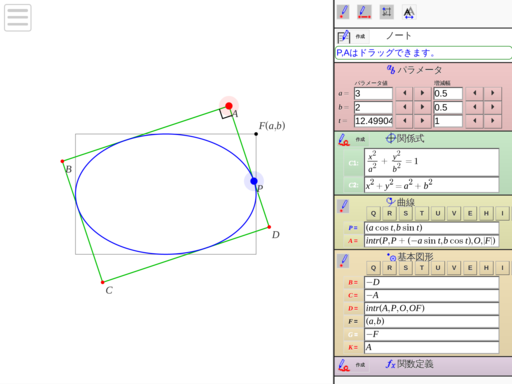Click 作成 button in 関係式 section

[360, 139]
